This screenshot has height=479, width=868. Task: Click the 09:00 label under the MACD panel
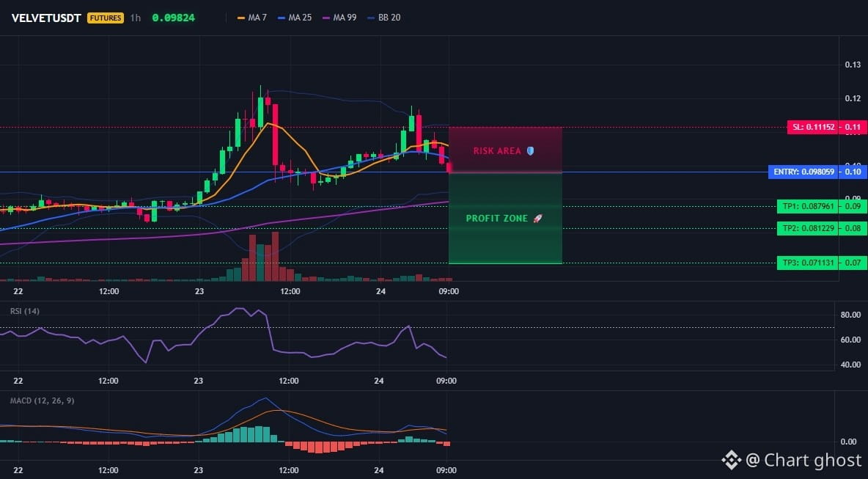pos(446,471)
